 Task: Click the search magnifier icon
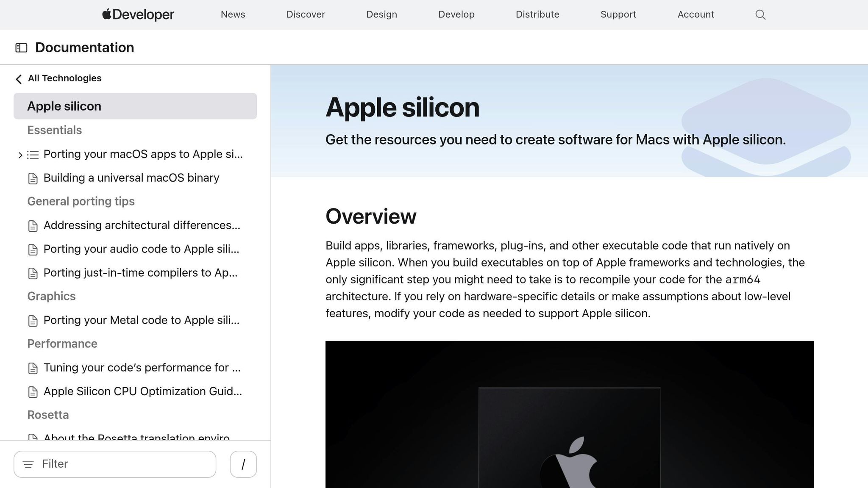coord(760,15)
